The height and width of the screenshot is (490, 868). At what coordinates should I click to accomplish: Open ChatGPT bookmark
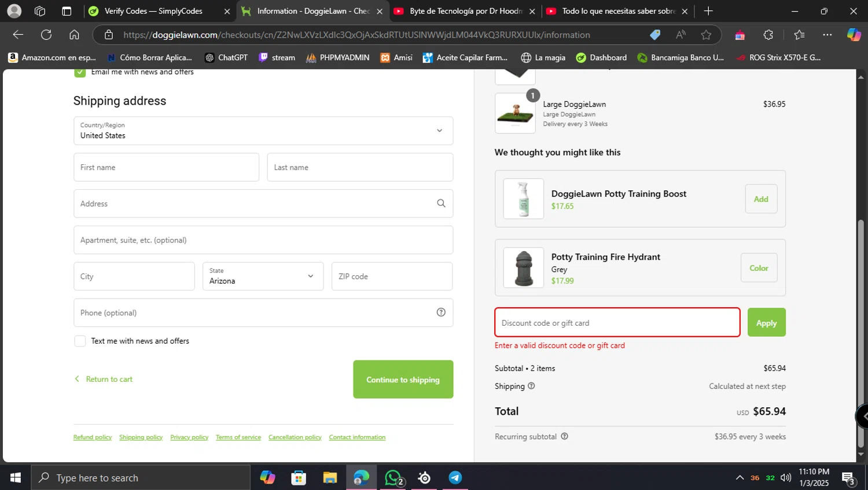coord(226,57)
